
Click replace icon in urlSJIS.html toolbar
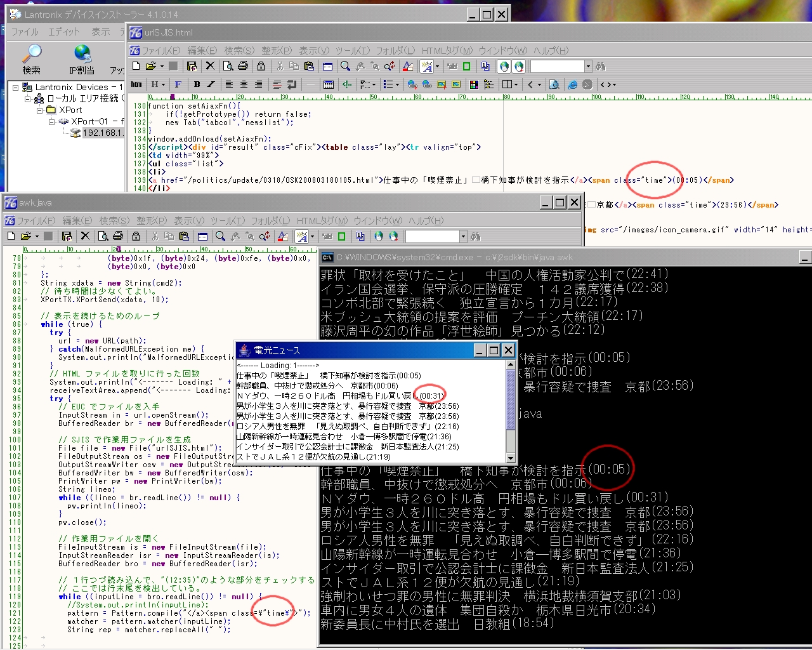click(x=390, y=66)
